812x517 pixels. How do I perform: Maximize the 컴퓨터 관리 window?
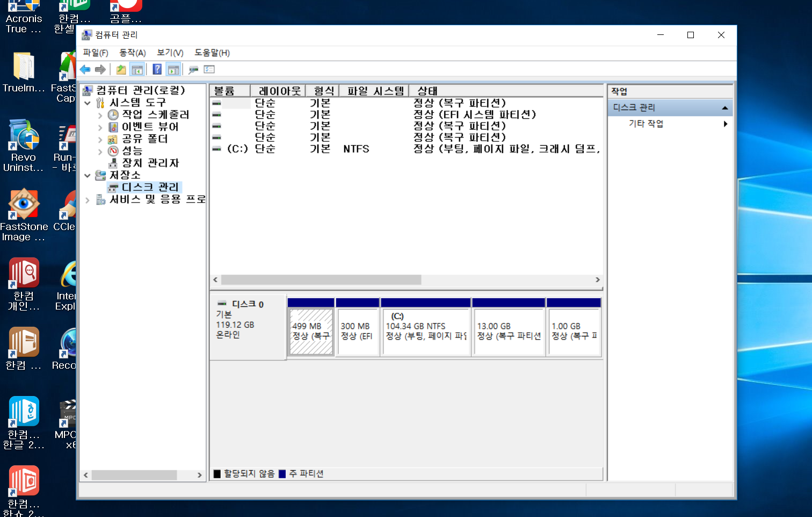tap(691, 35)
